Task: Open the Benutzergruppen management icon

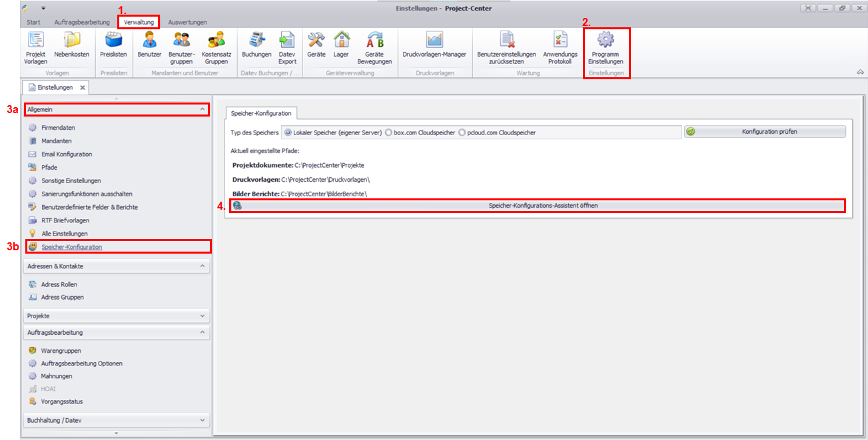Action: (x=181, y=42)
